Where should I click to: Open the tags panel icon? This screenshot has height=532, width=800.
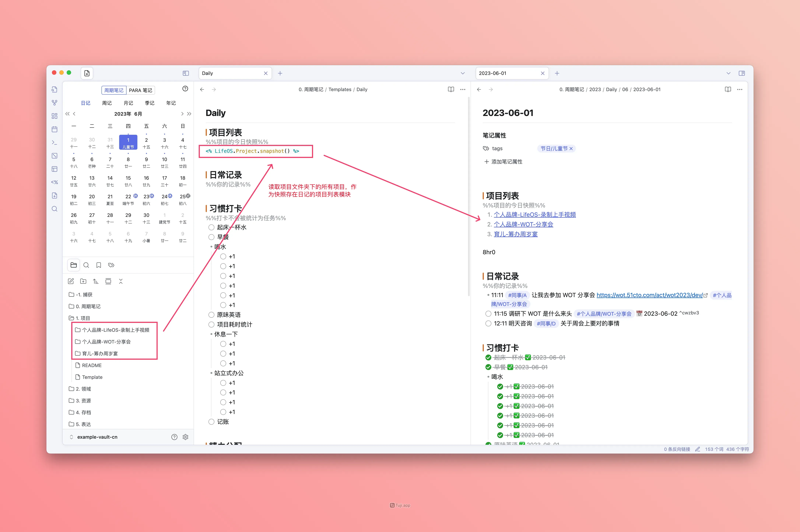(111, 265)
